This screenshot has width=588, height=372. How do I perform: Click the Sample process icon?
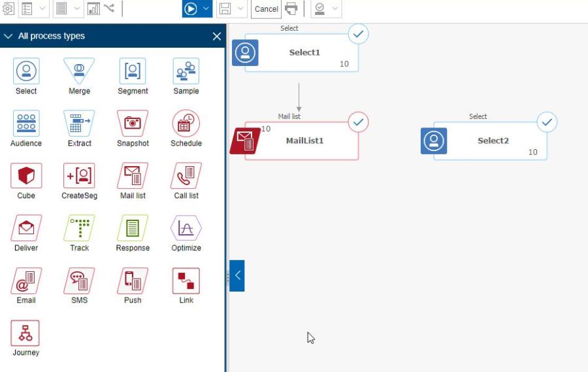click(x=186, y=71)
